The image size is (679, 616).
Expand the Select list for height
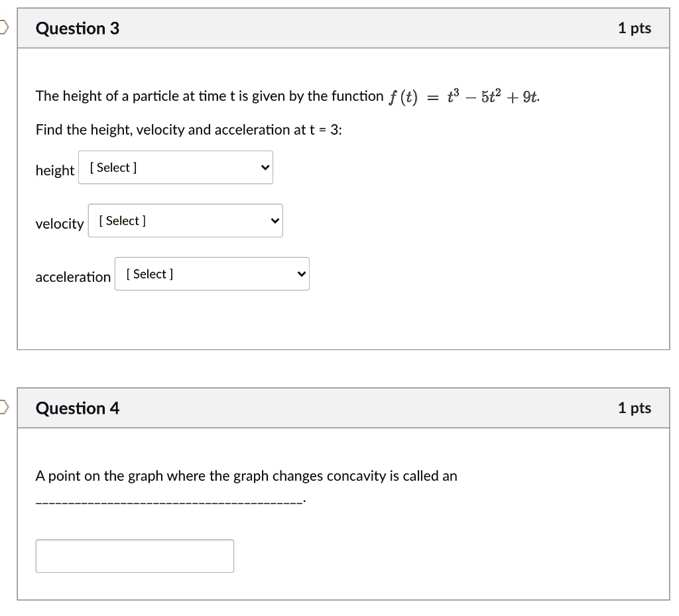[x=176, y=167]
